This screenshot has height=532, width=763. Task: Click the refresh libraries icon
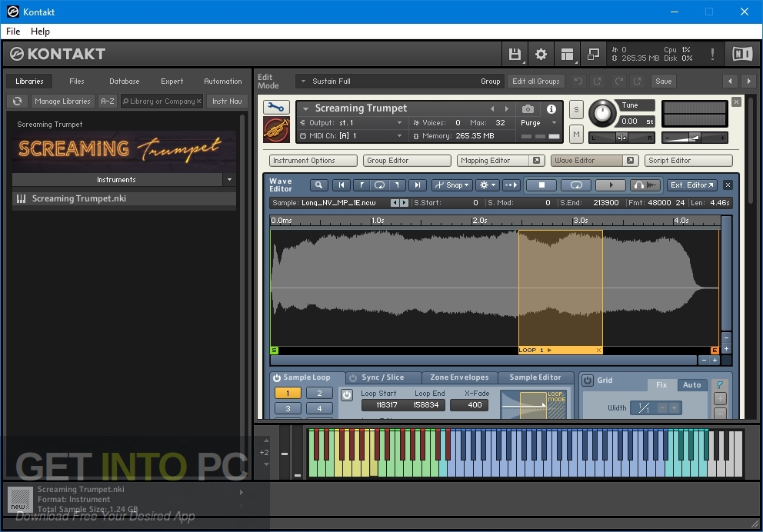(x=18, y=101)
